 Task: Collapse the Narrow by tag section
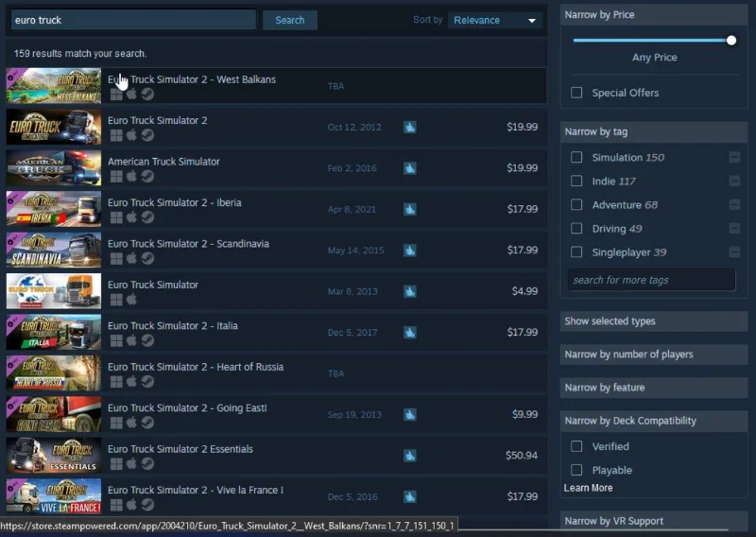click(654, 131)
